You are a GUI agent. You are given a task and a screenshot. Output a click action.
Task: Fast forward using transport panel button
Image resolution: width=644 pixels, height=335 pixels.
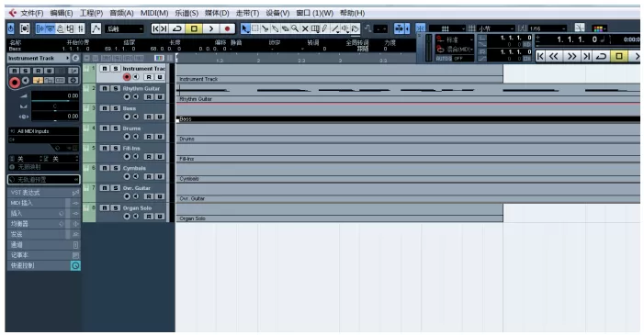pos(571,56)
